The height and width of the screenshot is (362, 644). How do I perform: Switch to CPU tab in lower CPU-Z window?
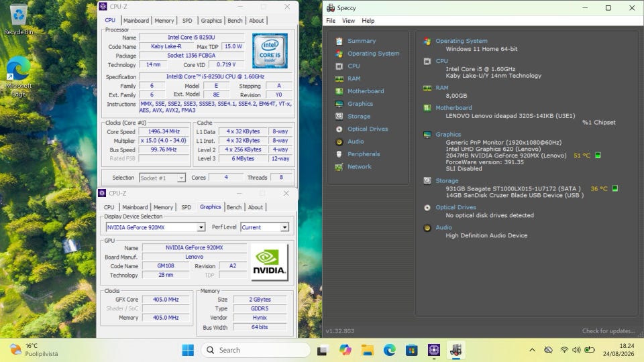point(109,207)
